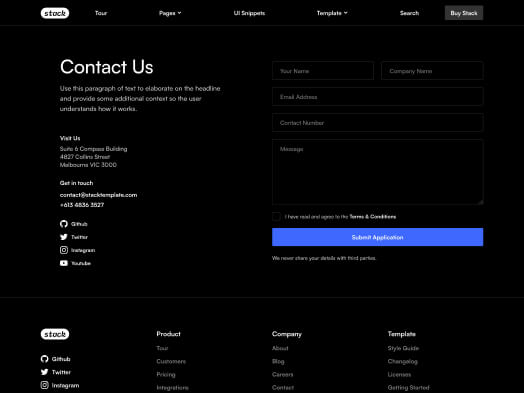
Task: Open the footer About link
Action: pyautogui.click(x=280, y=348)
